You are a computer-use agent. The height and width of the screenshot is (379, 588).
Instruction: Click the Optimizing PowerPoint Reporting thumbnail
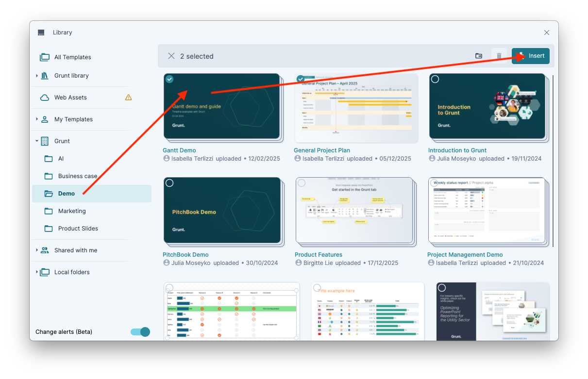tap(493, 311)
